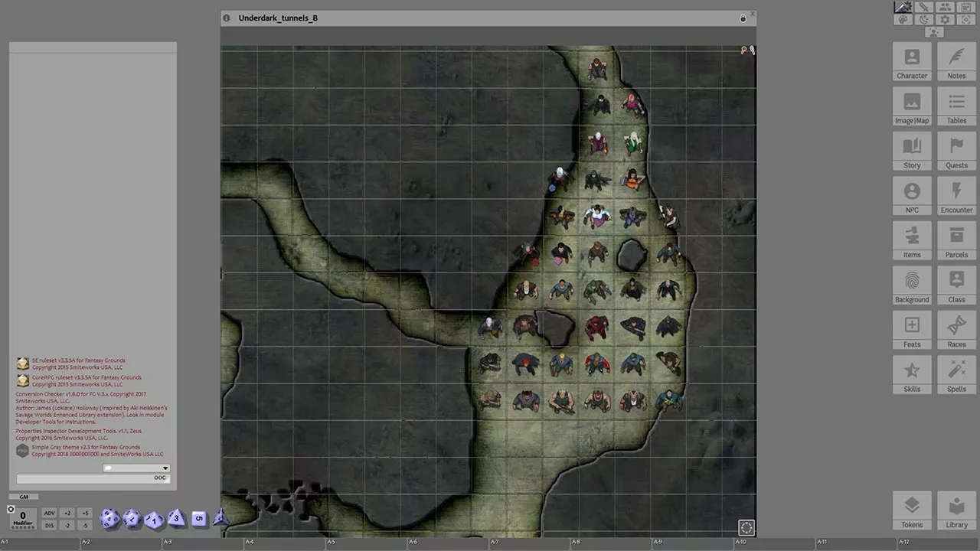Image resolution: width=980 pixels, height=551 pixels.
Task: Click the Modifier value box
Action: 23,518
